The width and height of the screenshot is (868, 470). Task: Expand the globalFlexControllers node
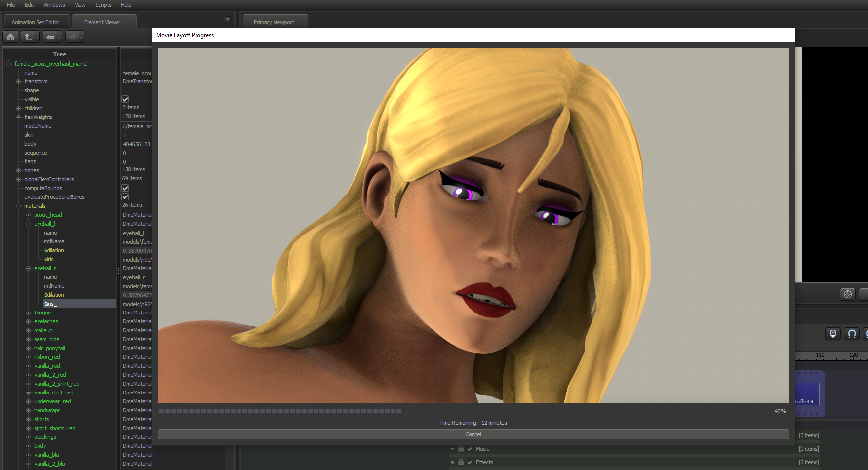tap(19, 179)
